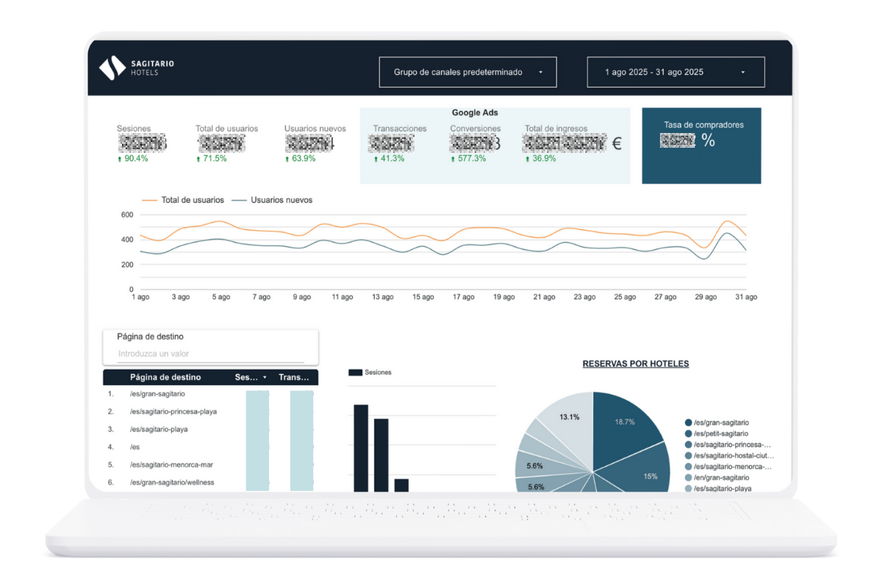Screen dimensions: 882x588
Task: Open the date range selector 1 ago 2025
Action: coord(675,72)
